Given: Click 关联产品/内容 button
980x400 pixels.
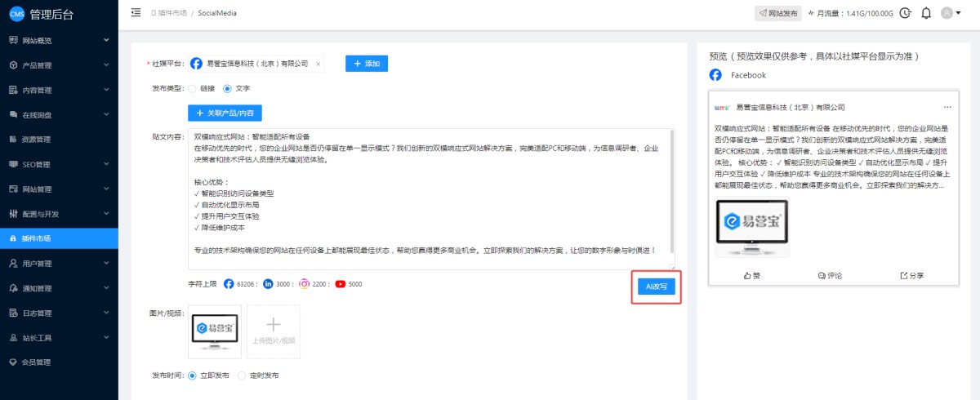Looking at the screenshot, I should (x=225, y=113).
